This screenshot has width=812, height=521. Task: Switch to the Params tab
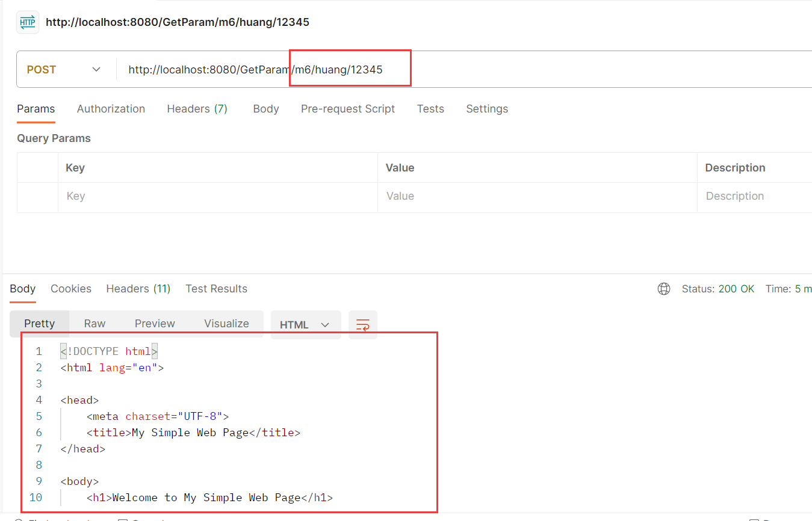pos(36,109)
